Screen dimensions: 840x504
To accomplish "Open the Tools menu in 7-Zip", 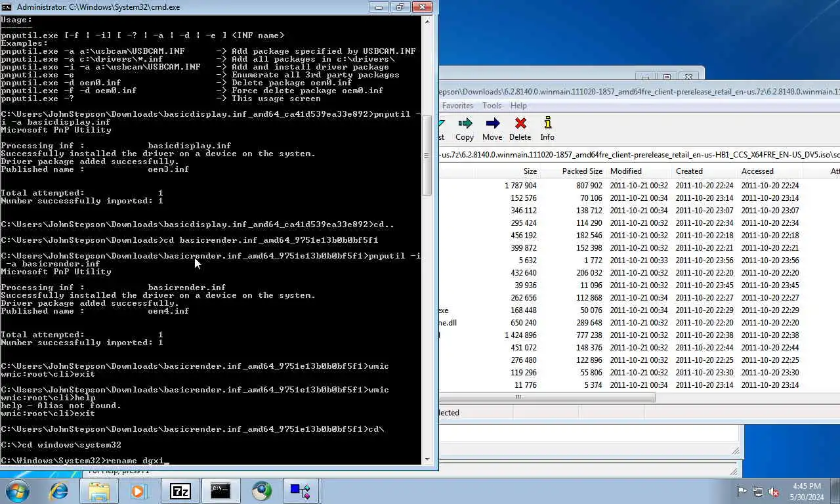I will click(x=492, y=106).
